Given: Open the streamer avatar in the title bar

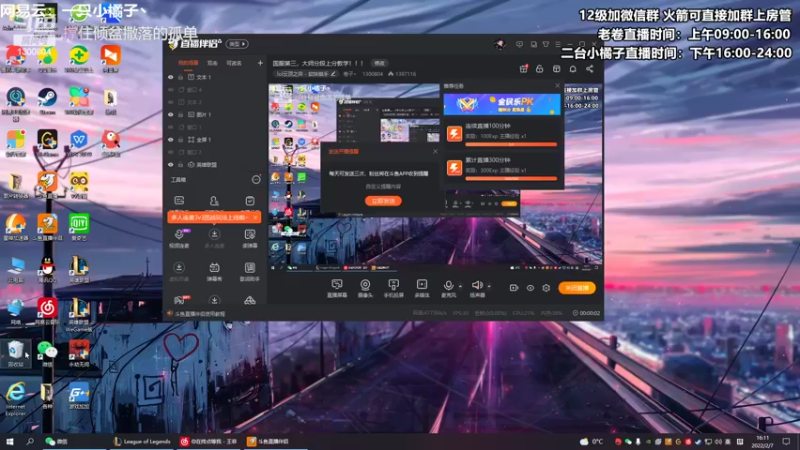Looking at the screenshot, I should click(500, 44).
